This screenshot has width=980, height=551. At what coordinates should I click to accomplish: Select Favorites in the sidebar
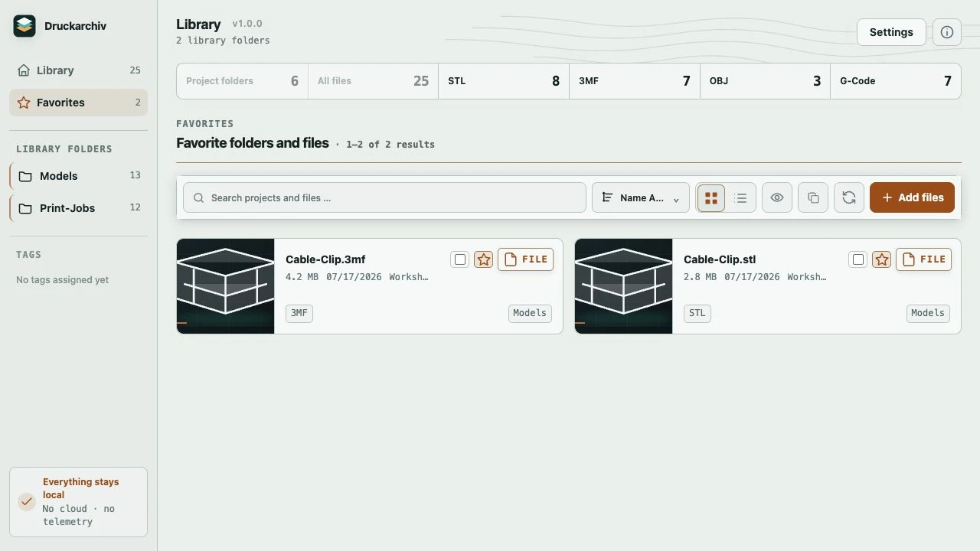click(x=78, y=103)
